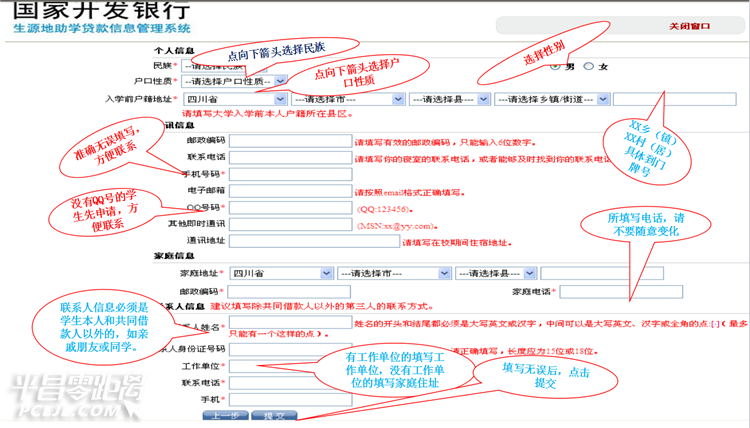Click the 电子邮箱 input field
This screenshot has width=750, height=428.
(x=290, y=190)
